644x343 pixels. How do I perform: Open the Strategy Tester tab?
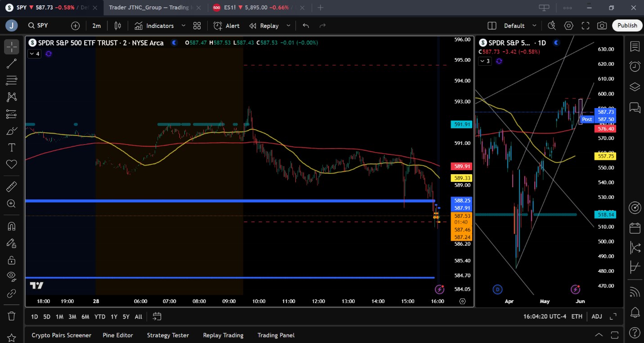pos(168,335)
